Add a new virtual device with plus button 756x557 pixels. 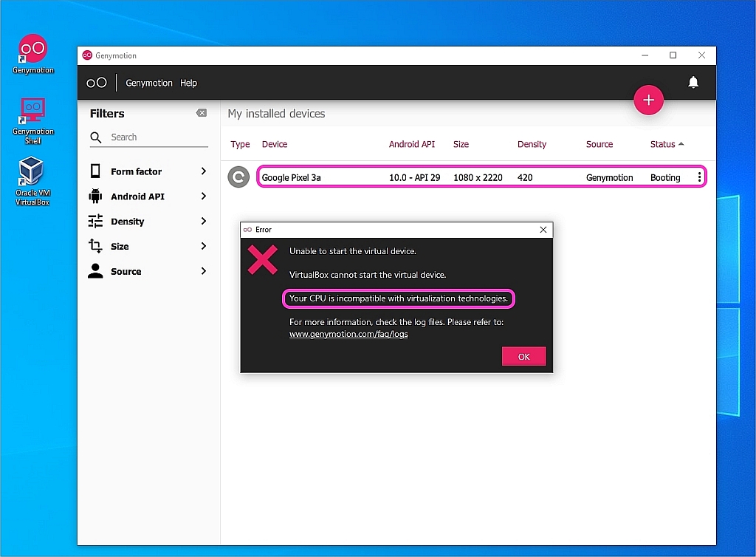(x=648, y=100)
